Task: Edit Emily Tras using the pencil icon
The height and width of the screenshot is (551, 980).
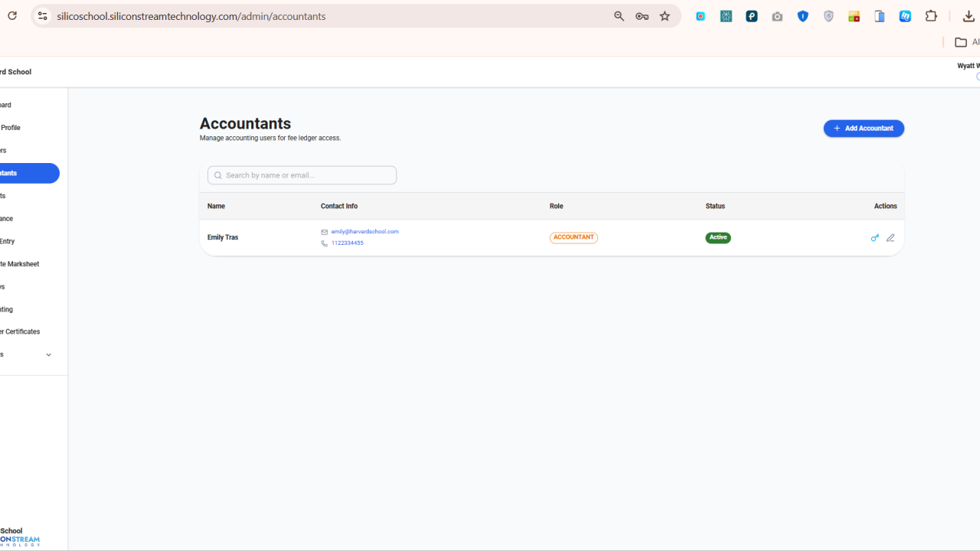Action: tap(890, 238)
